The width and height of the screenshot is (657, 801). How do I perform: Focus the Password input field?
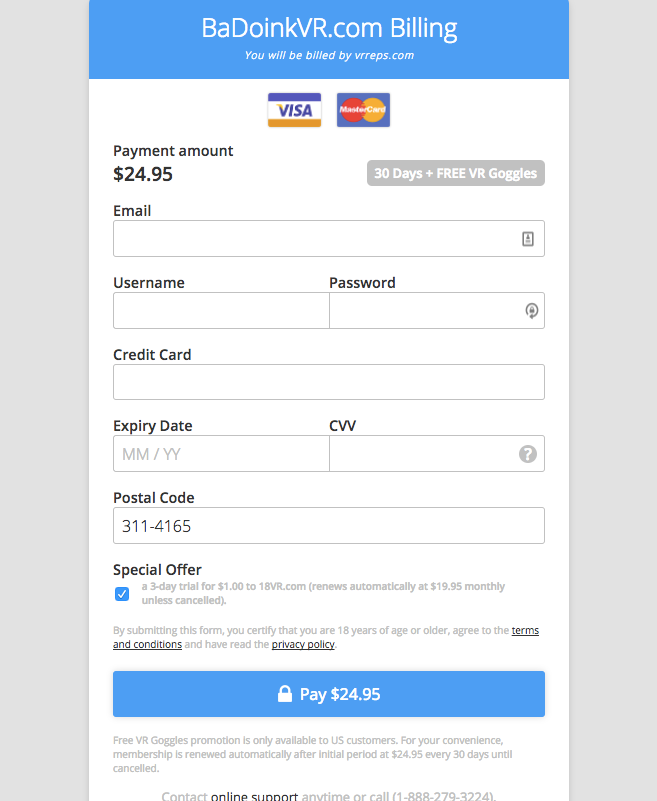437,311
